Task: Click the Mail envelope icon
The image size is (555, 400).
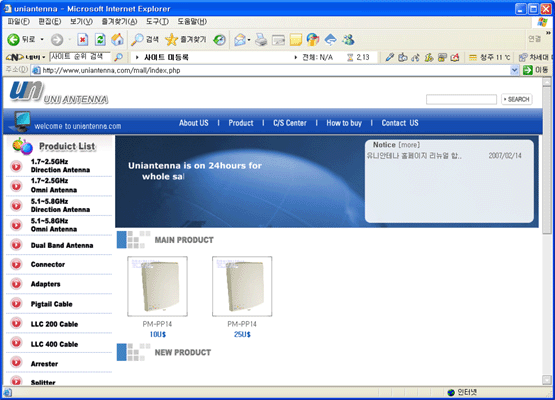Action: (x=240, y=40)
